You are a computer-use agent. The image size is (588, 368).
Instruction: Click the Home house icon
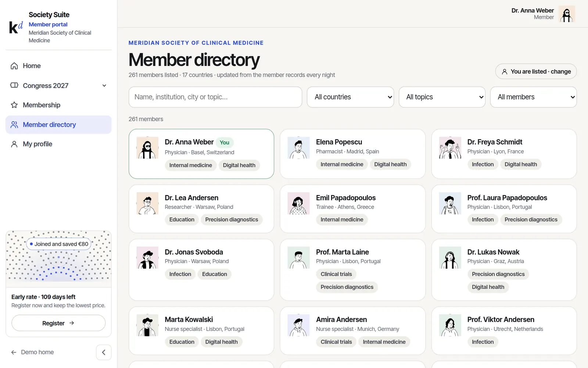click(x=14, y=66)
